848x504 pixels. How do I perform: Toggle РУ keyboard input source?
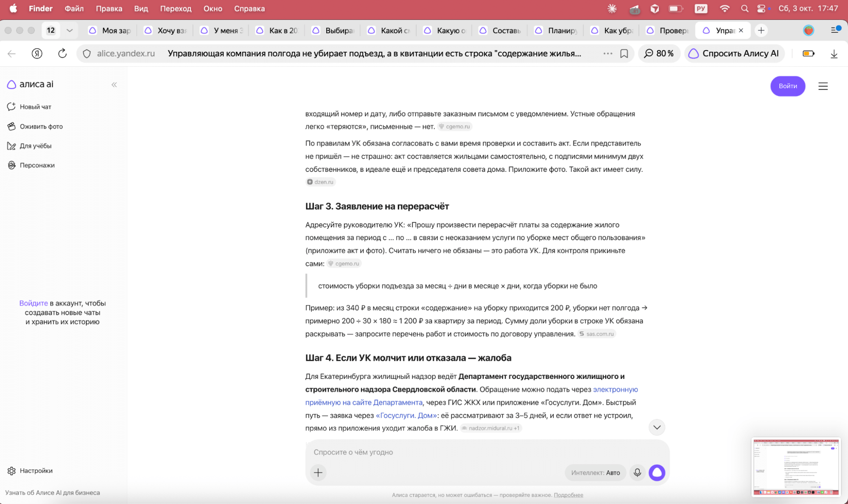pyautogui.click(x=701, y=8)
